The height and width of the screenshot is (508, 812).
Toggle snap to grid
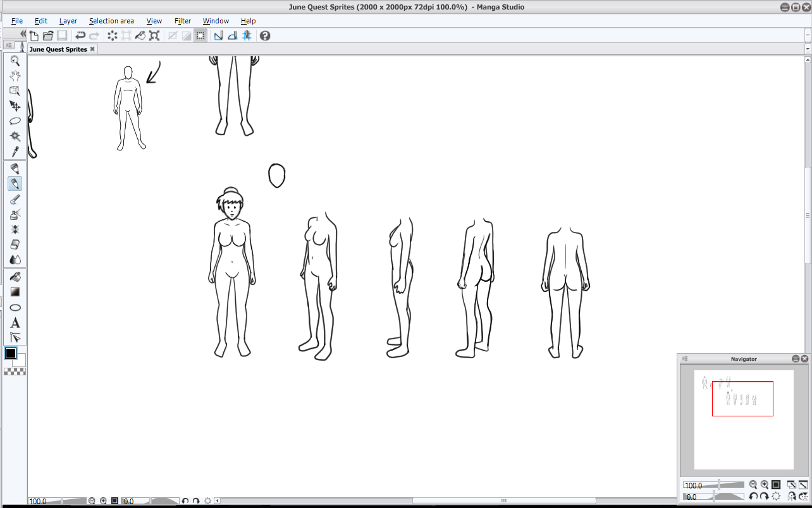point(247,36)
